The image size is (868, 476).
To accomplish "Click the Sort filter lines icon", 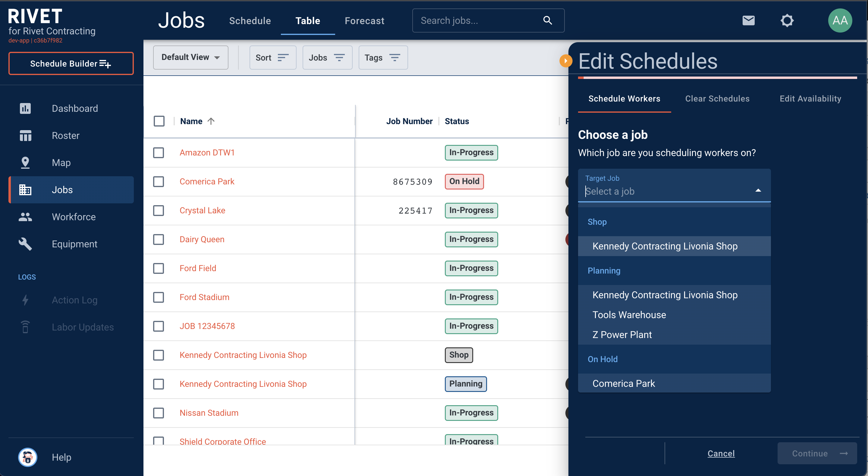I will [x=283, y=58].
